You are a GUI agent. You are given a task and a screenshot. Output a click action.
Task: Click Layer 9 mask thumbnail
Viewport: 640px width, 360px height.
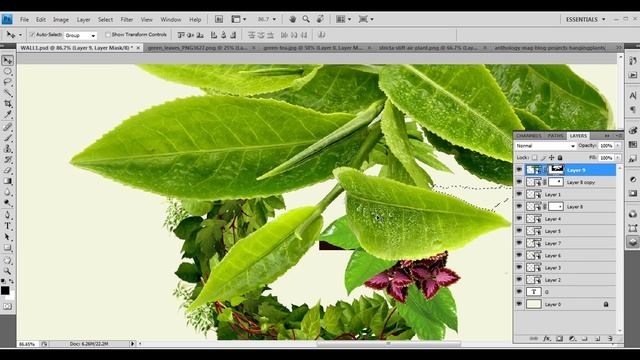pyautogui.click(x=556, y=169)
